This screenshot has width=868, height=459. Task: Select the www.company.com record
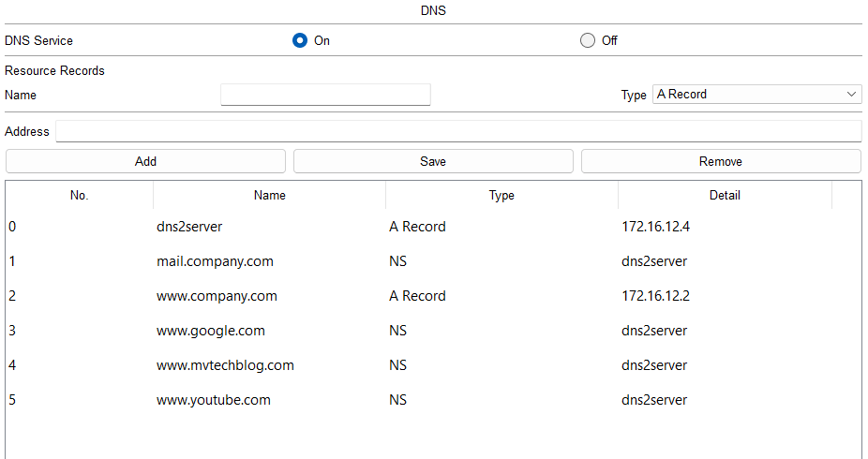[x=217, y=296]
